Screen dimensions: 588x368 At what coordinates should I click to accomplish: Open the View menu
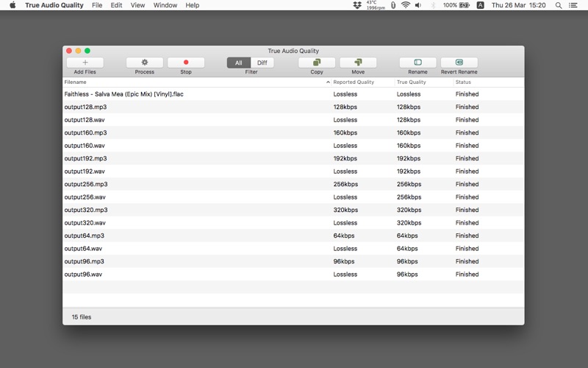click(x=137, y=5)
